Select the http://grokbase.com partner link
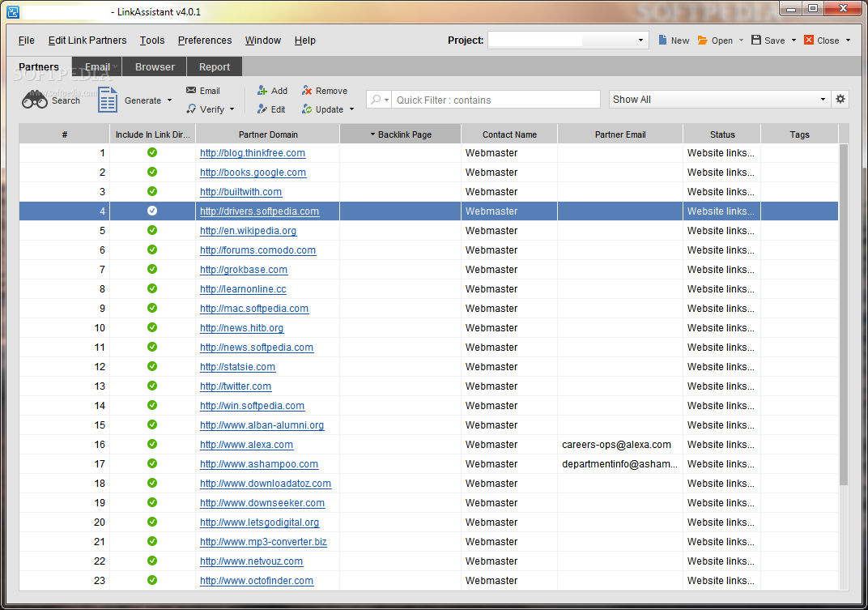 click(x=244, y=269)
